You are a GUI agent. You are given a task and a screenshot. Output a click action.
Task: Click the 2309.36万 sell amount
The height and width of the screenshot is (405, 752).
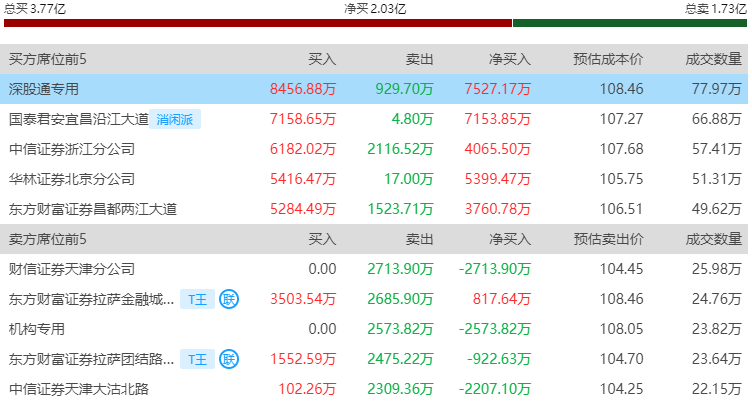pos(400,389)
